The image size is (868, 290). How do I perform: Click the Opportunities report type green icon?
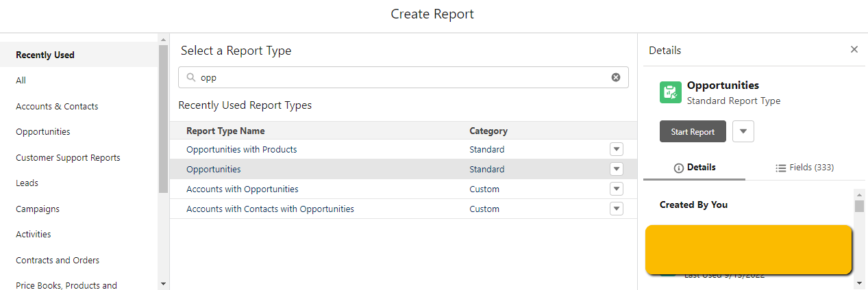coord(670,92)
